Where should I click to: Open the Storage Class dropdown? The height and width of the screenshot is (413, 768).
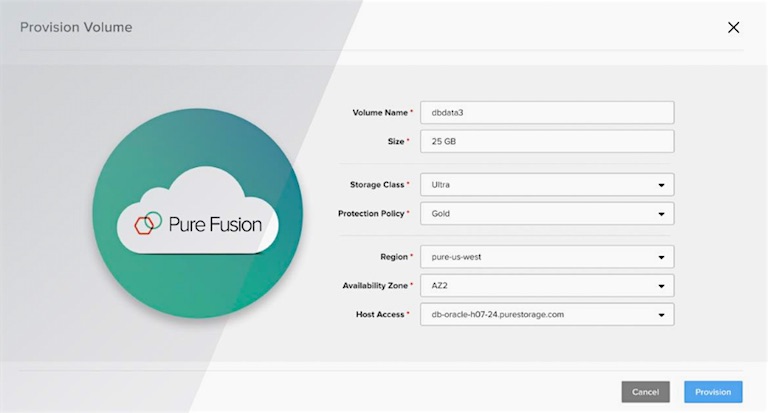click(547, 185)
